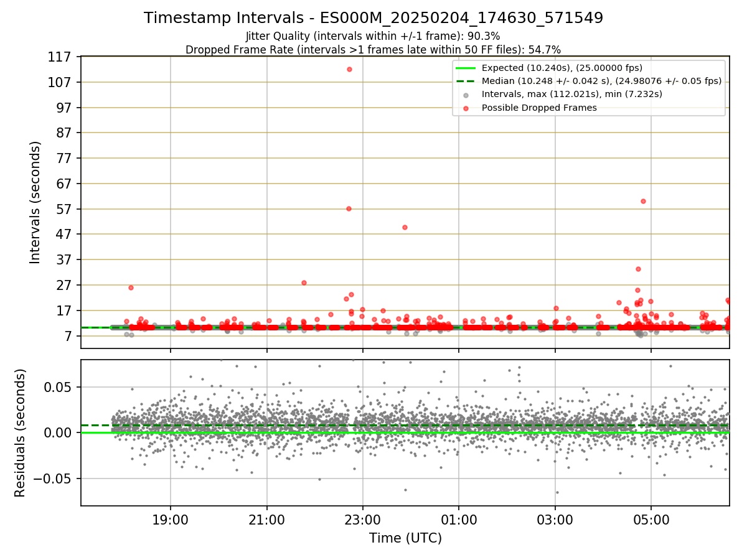The image size is (747, 560).
Task: Click the 112-second outlier point near 22:45
Action: click(349, 69)
